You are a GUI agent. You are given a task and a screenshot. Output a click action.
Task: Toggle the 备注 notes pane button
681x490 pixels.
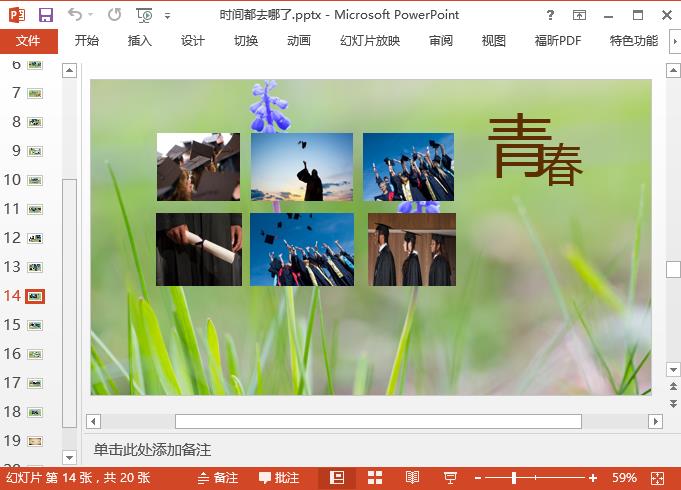[218, 478]
